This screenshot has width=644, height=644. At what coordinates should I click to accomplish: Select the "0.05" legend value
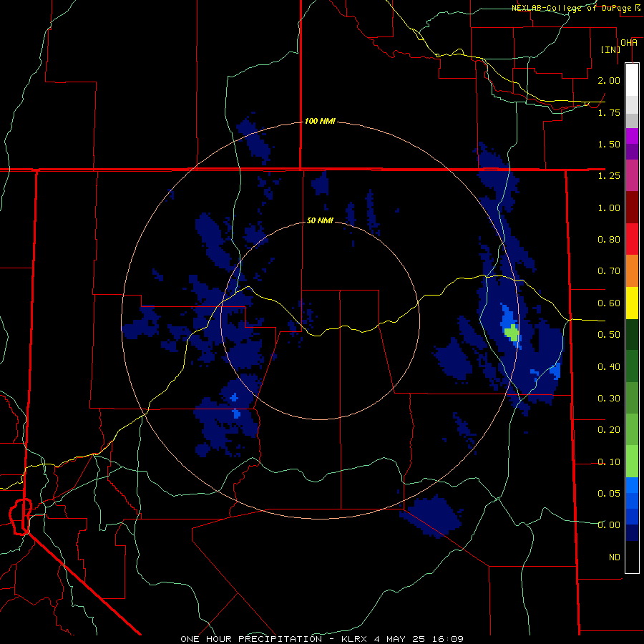point(609,493)
